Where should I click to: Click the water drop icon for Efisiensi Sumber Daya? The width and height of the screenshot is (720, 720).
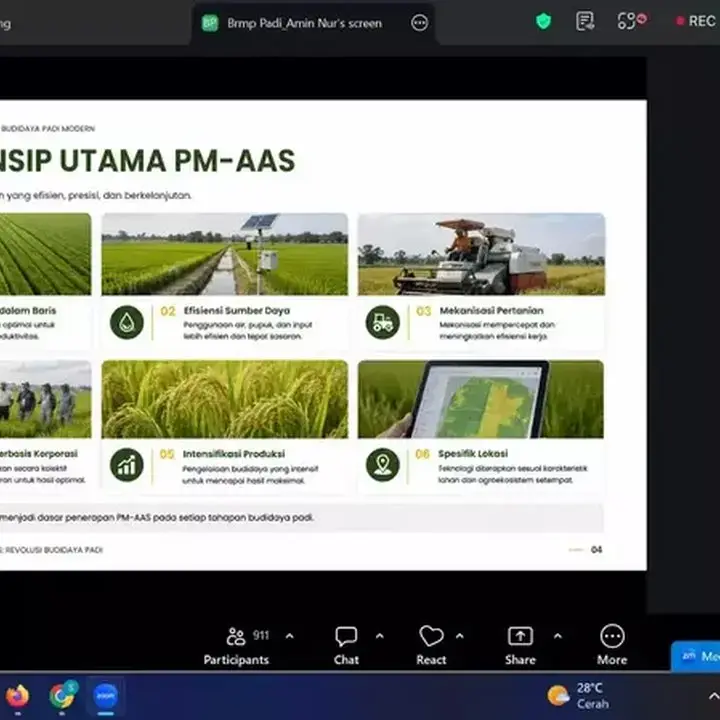127,323
